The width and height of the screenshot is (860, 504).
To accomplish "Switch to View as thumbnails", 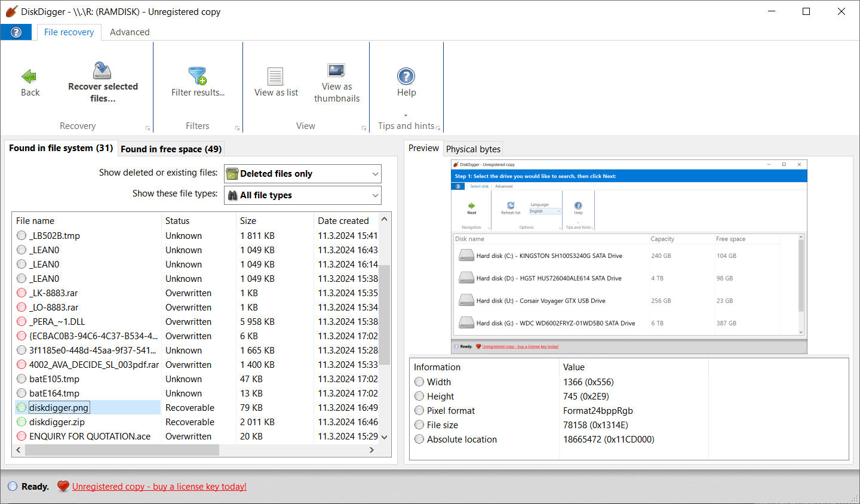I will tap(336, 70).
